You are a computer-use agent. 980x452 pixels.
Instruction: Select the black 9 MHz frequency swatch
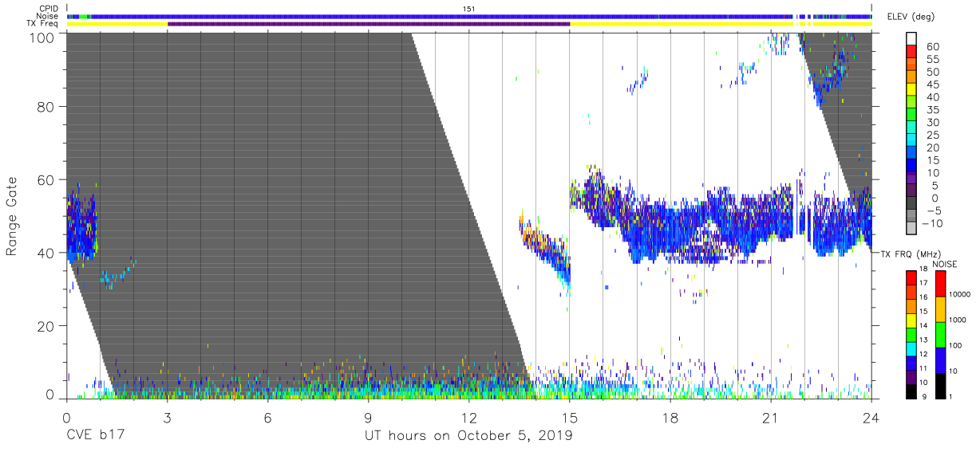tap(911, 391)
